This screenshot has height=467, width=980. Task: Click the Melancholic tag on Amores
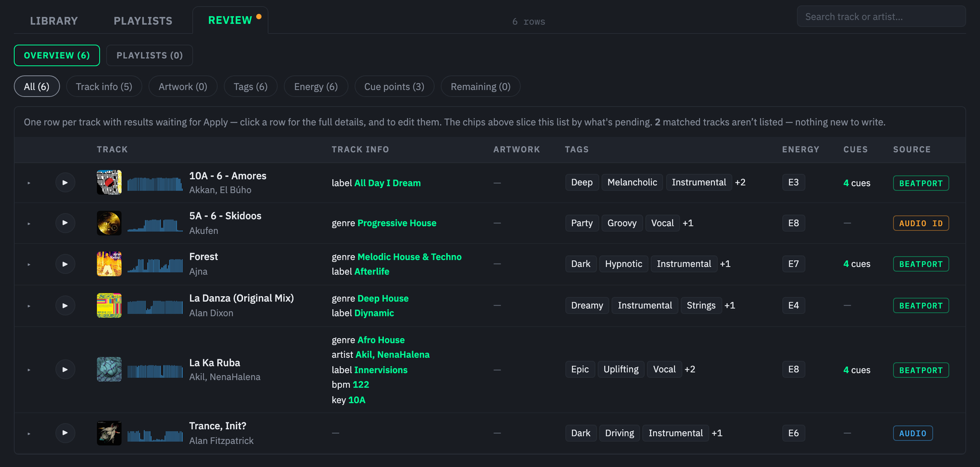(x=632, y=182)
